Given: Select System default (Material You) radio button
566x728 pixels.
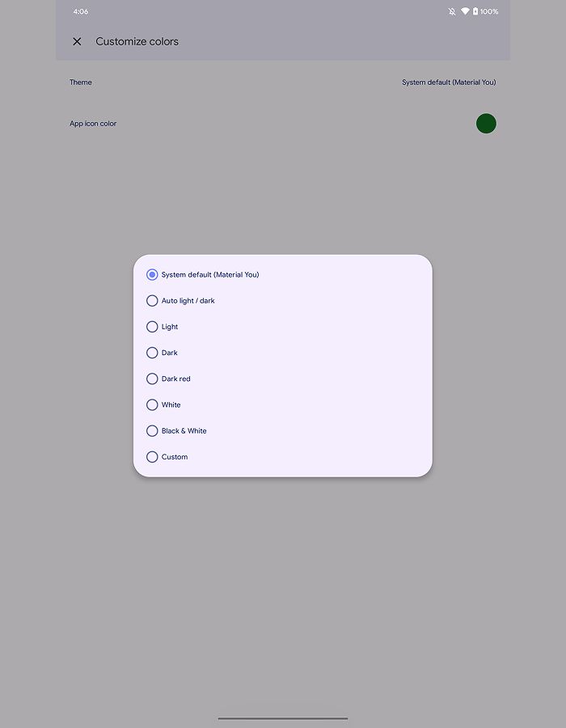Looking at the screenshot, I should [152, 274].
